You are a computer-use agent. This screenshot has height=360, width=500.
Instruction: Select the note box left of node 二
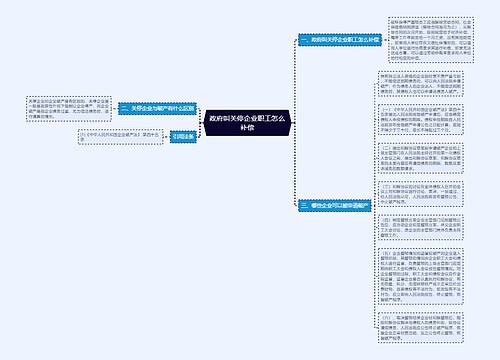click(69, 109)
